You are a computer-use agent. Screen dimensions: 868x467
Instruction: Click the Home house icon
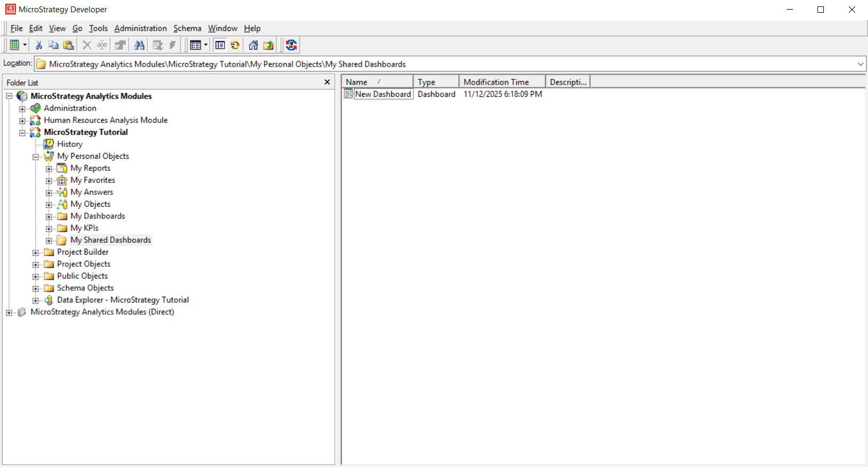253,45
